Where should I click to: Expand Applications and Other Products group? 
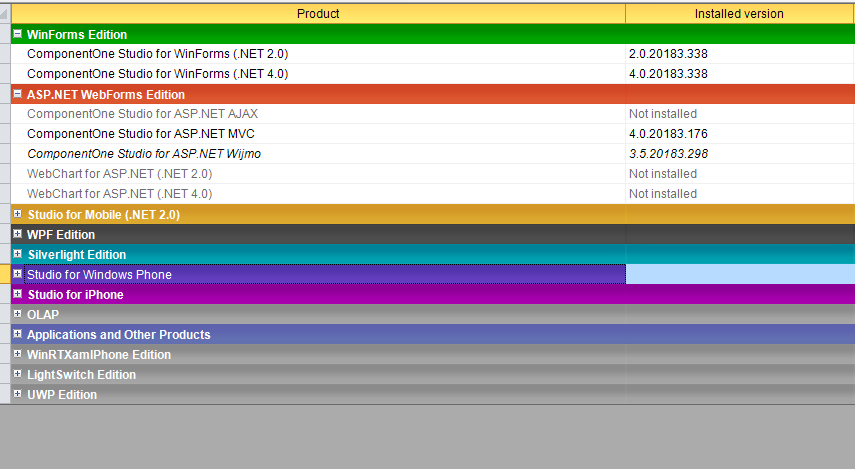[17, 334]
